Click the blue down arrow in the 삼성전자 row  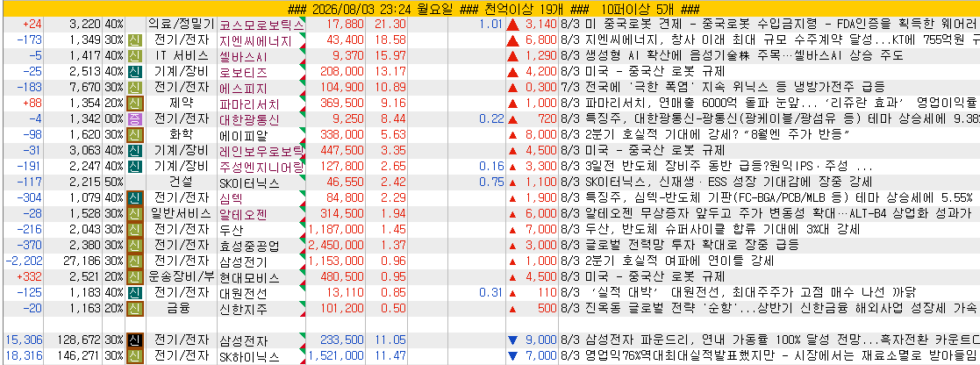pyautogui.click(x=513, y=340)
